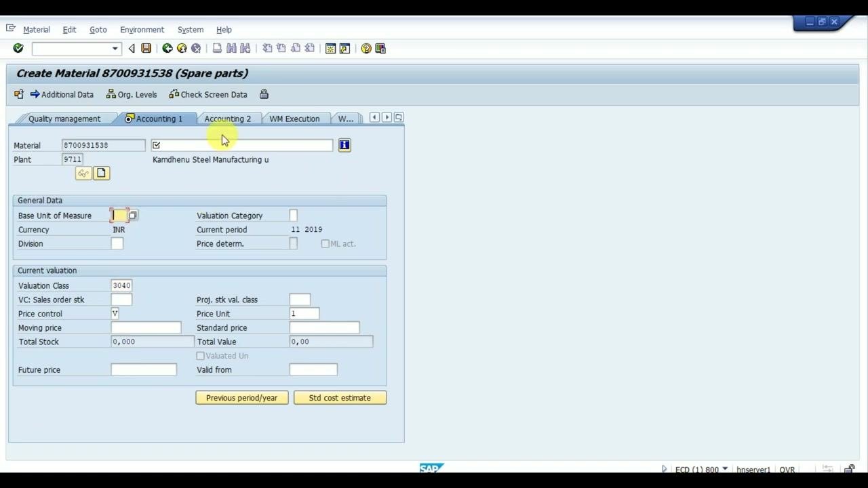The height and width of the screenshot is (488, 868).
Task: Exit using the yellow up-arrow icon
Action: pyautogui.click(x=182, y=48)
